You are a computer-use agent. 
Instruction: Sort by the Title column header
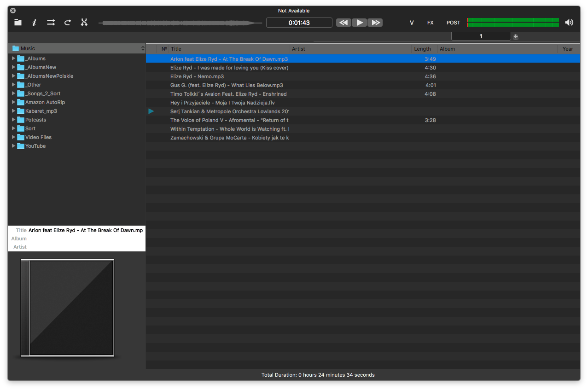tap(229, 49)
